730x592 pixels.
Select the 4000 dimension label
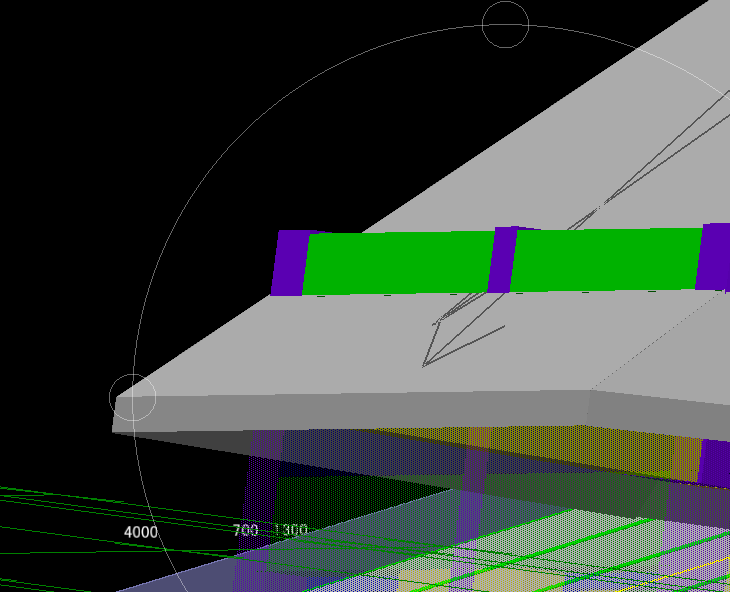click(141, 532)
